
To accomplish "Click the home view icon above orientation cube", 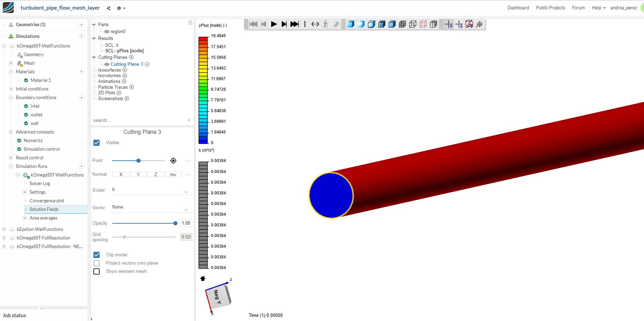I will coord(203,278).
